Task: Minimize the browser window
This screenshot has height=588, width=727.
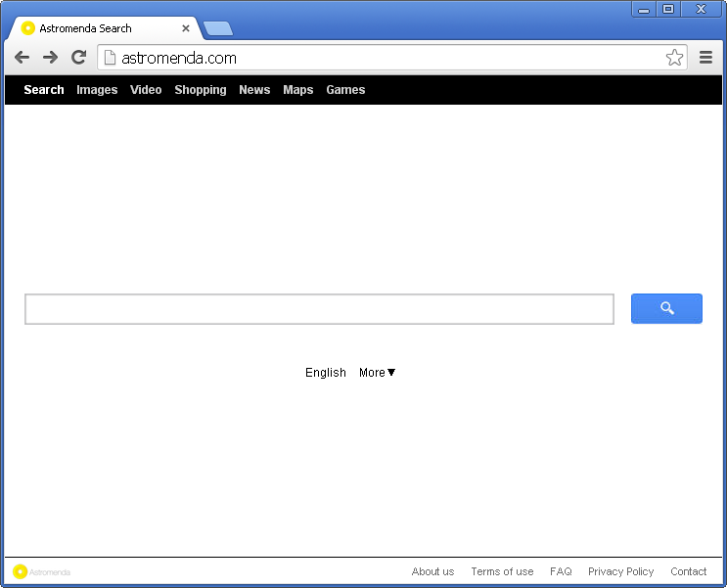Action: coord(644,9)
